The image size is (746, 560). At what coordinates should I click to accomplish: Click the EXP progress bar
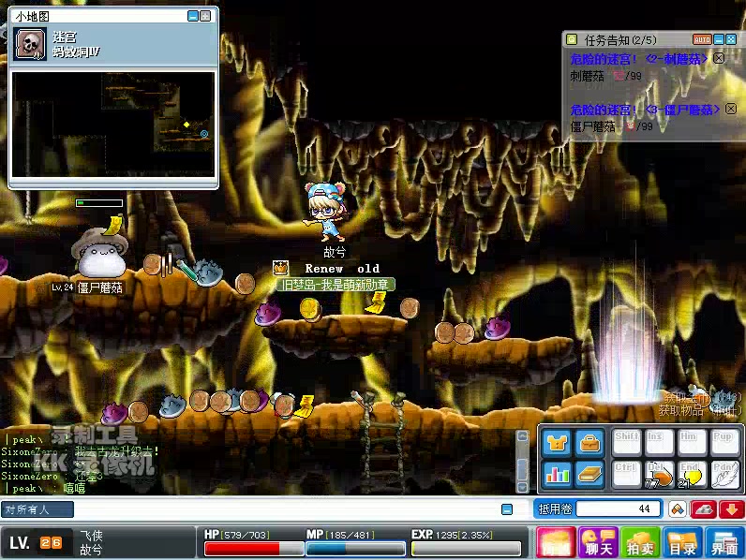pyautogui.click(x=466, y=549)
